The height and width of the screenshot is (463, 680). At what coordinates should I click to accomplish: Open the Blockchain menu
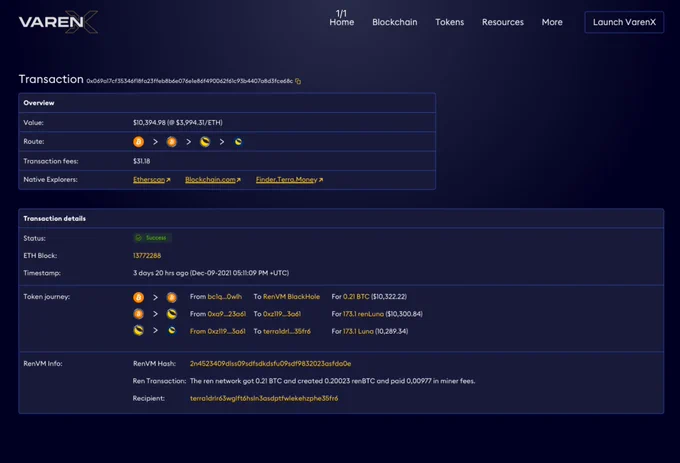[395, 22]
